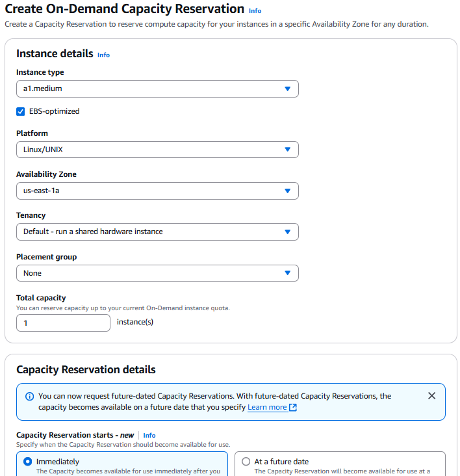Viewport: 460px width, 476px height.
Task: Select the Immediately radio option
Action: 27,462
